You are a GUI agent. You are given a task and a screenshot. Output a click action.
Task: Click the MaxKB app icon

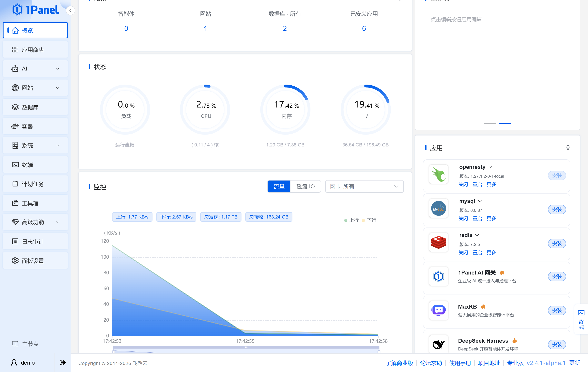point(439,311)
